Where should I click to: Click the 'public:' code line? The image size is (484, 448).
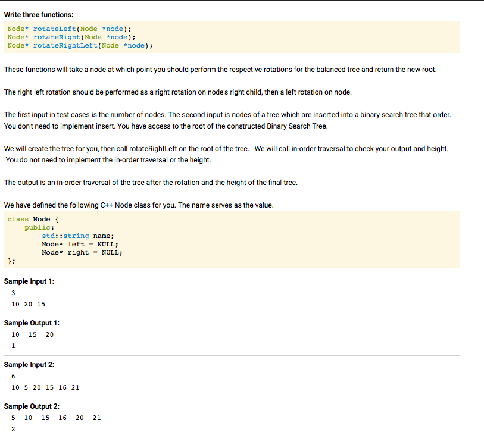(39, 227)
